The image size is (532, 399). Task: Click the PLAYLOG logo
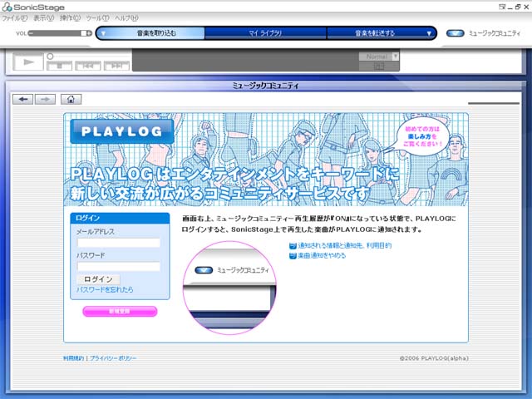tap(122, 131)
